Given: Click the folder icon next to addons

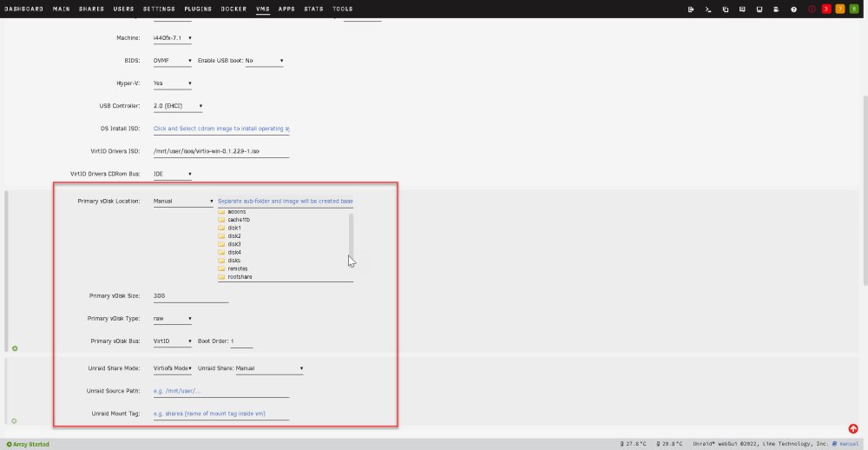Looking at the screenshot, I should (x=221, y=212).
